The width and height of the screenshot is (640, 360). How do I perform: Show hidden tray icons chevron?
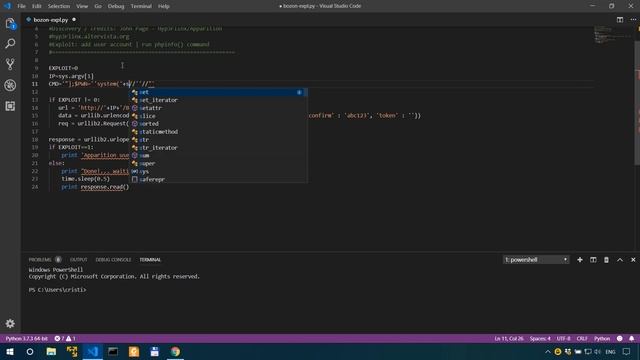coord(547,351)
